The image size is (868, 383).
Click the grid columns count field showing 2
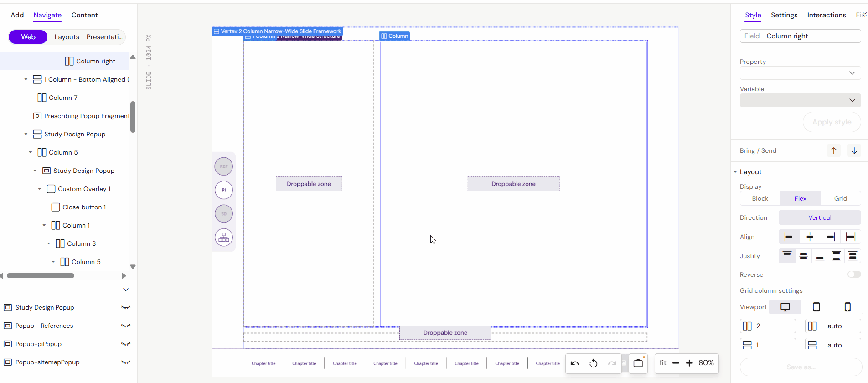[768, 326]
